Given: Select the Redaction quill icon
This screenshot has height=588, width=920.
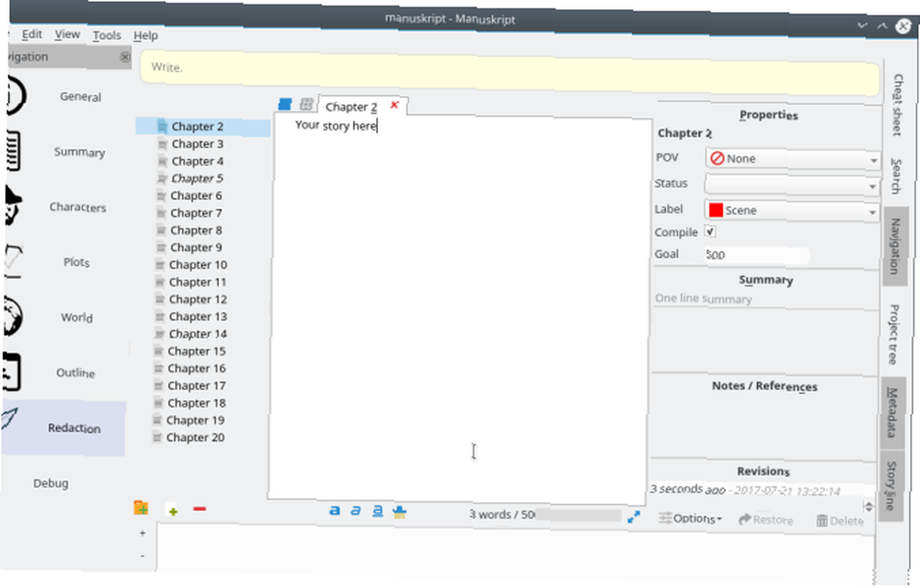Looking at the screenshot, I should tap(9, 419).
